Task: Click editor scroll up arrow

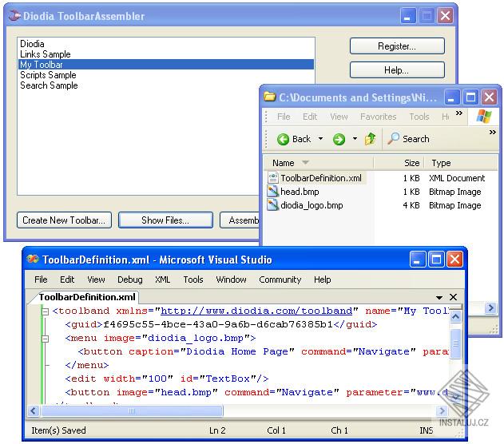Action: click(455, 317)
